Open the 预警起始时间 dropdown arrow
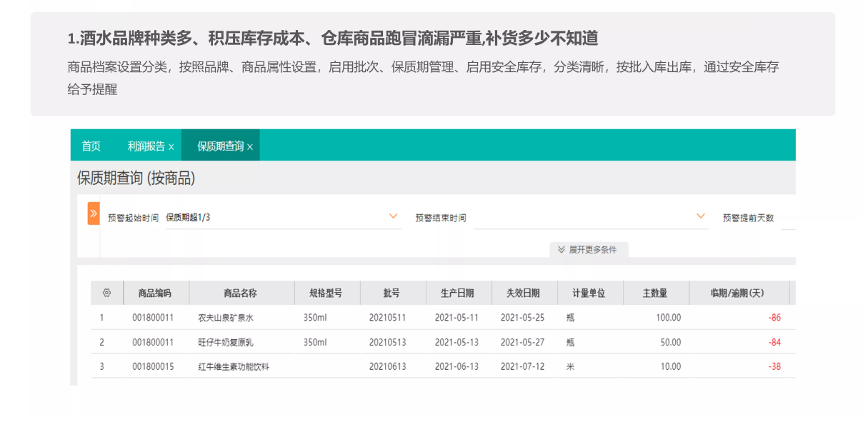Image resolution: width=868 pixels, height=422 pixels. point(393,216)
